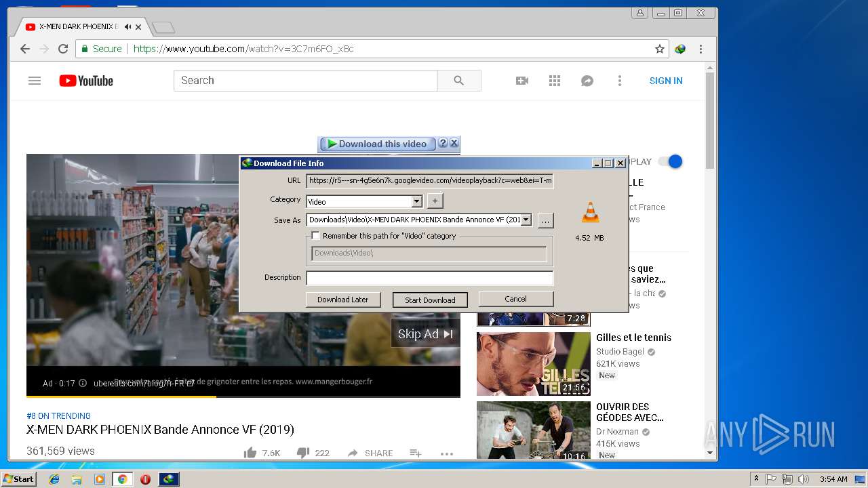Open Internet Explorer from taskbar
868x488 pixels.
pos(54,479)
